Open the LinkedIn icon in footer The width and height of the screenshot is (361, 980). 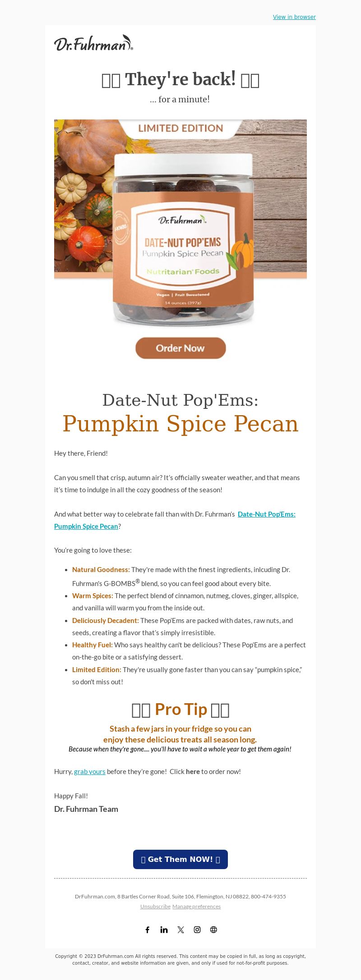164,930
